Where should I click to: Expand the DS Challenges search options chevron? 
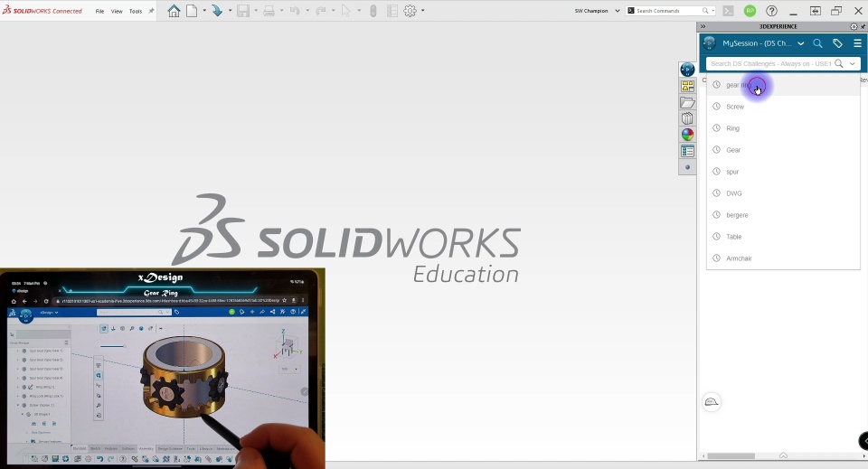tap(853, 63)
